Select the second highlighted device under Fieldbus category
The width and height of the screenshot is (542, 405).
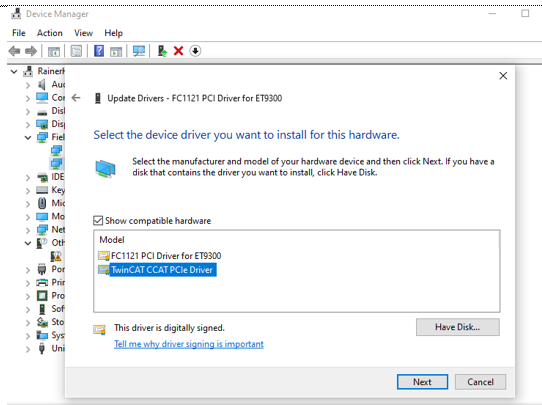(x=56, y=163)
